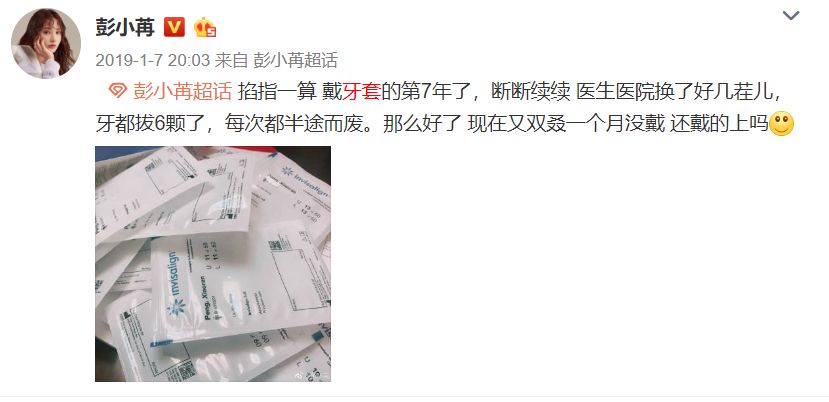Open the orange 彭小苒超话 topic in post
This screenshot has width=829, height=402.
coord(182,91)
